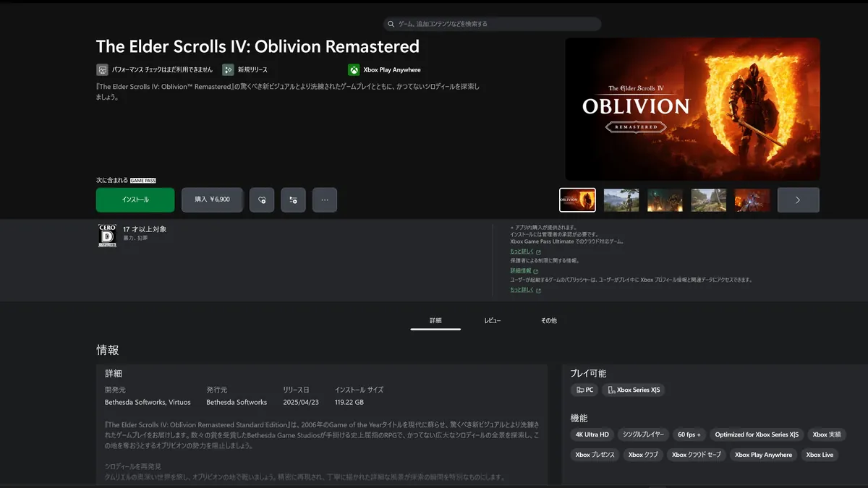Screen dimensions: 868x488
Task: Click the 次に含まれる label
Action: [x=112, y=181]
